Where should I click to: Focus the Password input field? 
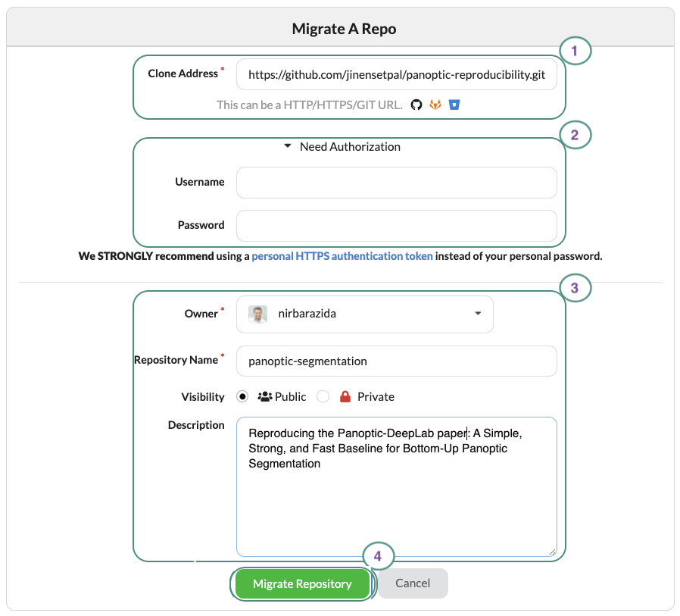click(397, 225)
